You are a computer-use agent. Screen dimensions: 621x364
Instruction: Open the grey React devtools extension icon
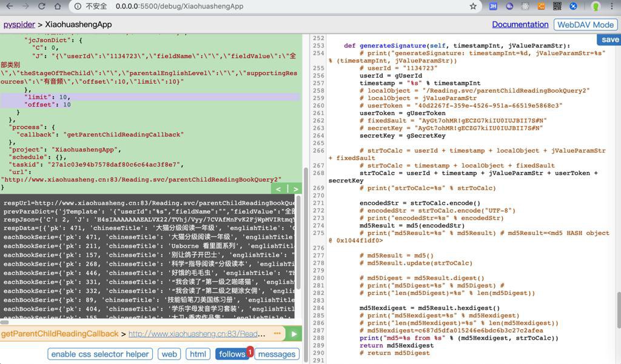tap(525, 6)
